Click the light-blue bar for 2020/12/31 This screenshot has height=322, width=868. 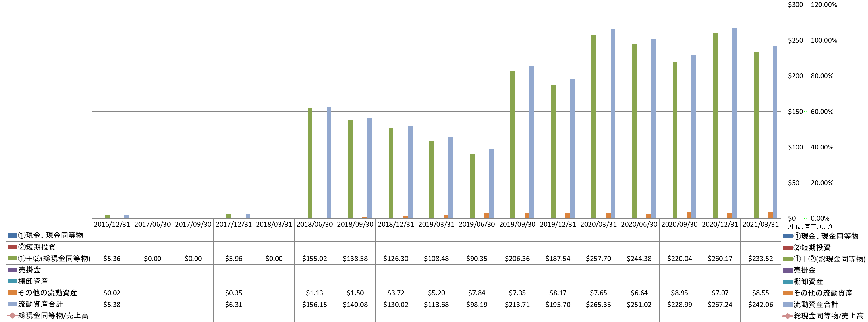734,123
